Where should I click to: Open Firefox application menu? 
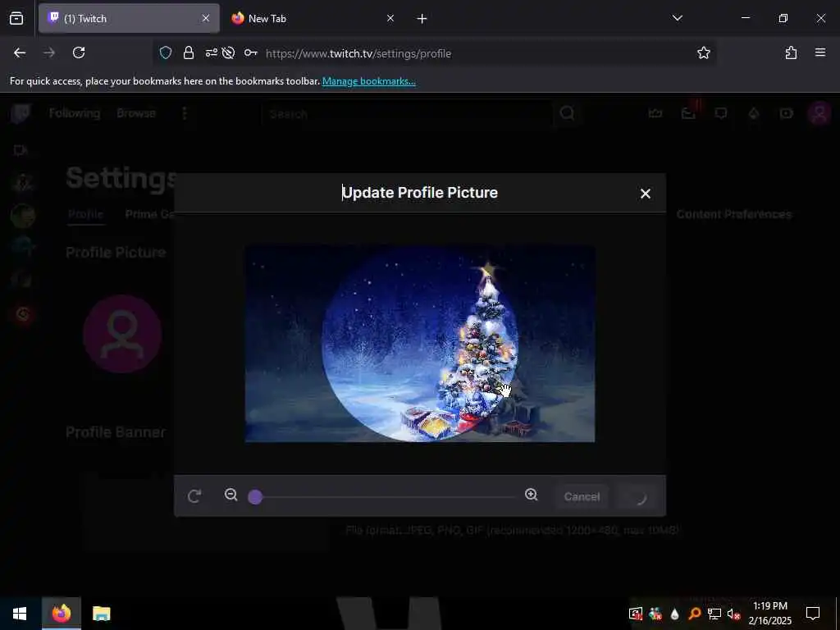[819, 52]
